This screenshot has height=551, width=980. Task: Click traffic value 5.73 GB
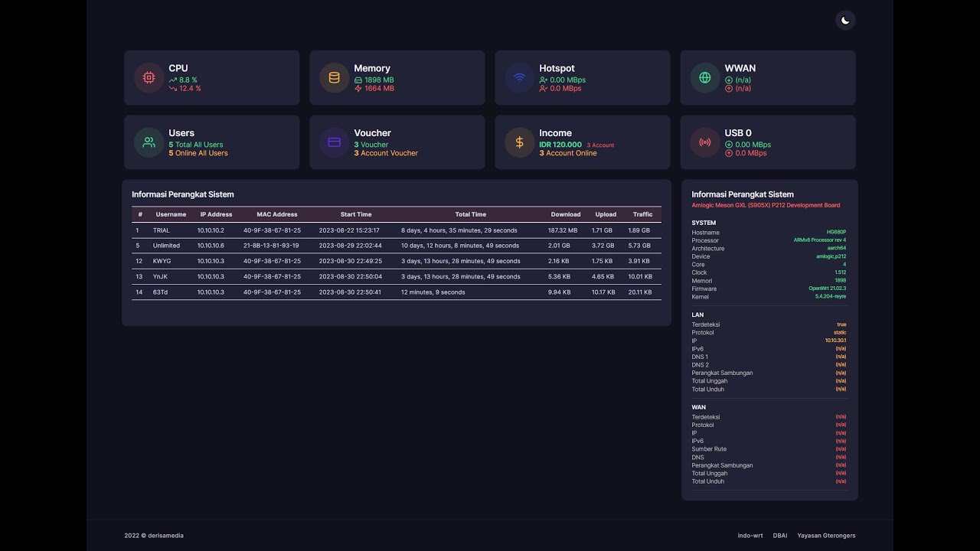pos(639,246)
